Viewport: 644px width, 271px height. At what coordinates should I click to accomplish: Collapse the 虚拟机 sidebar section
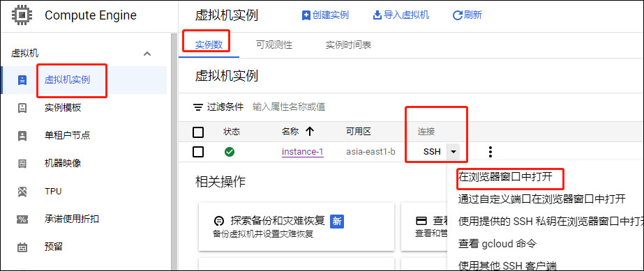[x=147, y=54]
